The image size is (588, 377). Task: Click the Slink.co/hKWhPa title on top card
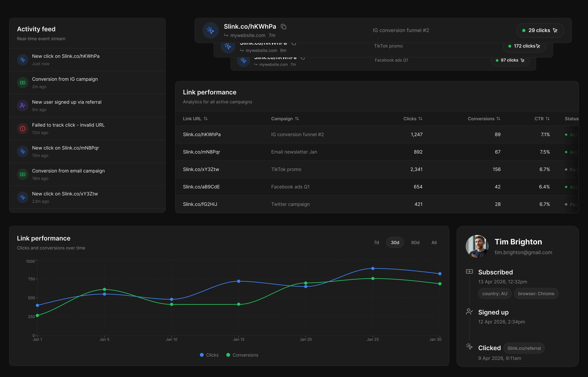[250, 26]
